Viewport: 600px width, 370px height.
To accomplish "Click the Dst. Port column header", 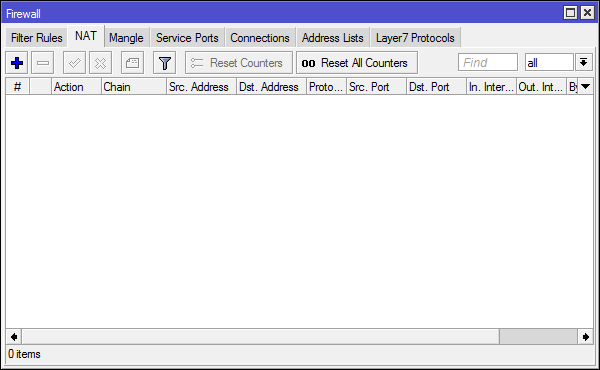I will click(437, 87).
